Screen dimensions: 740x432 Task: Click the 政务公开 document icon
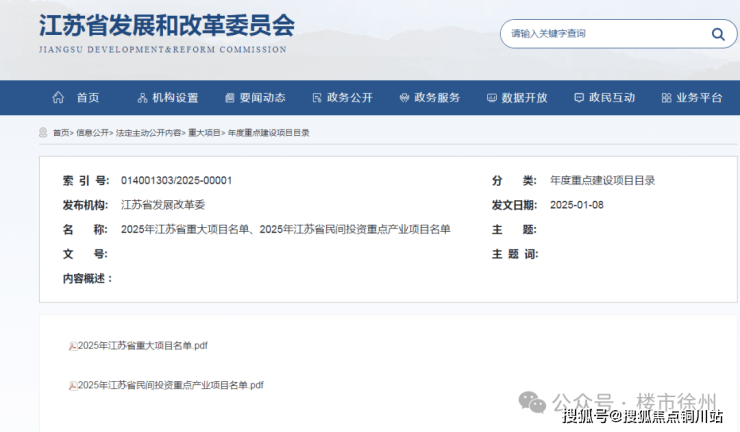[317, 98]
